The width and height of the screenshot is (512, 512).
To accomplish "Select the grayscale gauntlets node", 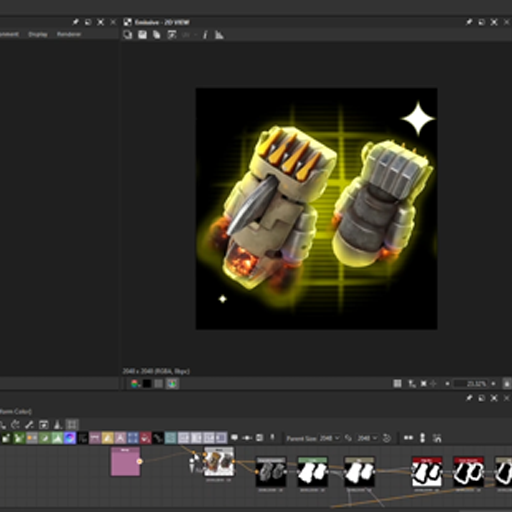I will point(271,472).
